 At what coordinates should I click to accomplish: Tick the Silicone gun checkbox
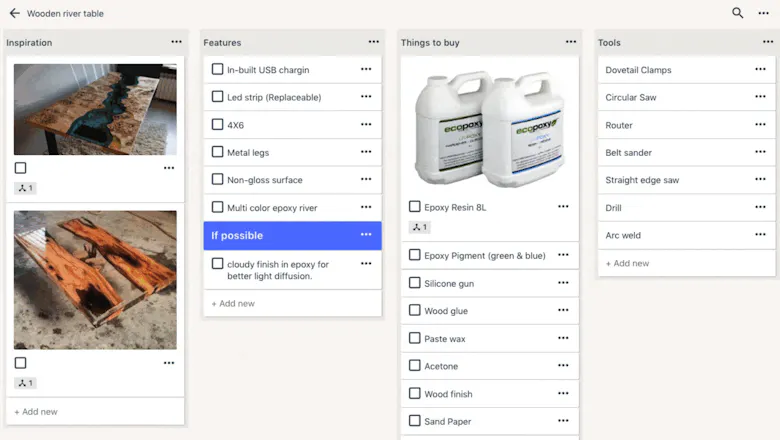pyautogui.click(x=414, y=282)
